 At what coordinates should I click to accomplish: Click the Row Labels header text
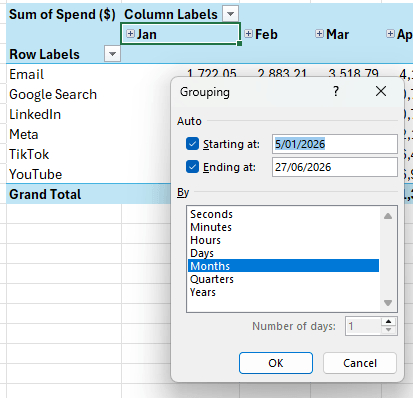tap(44, 54)
